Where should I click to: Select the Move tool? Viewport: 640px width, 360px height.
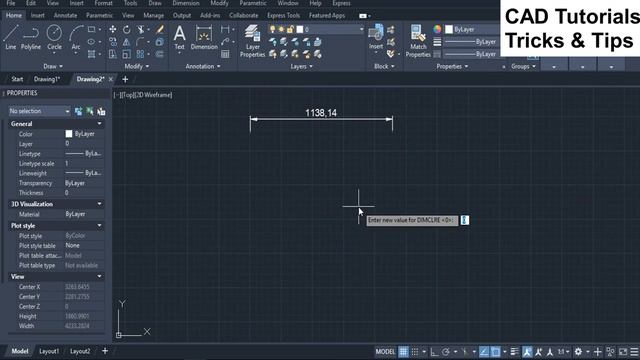(113, 29)
